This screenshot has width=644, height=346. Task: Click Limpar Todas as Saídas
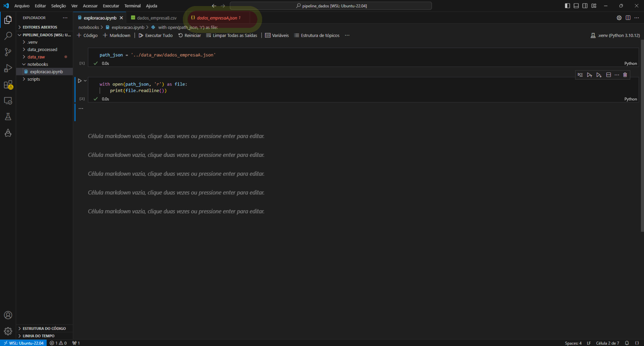[232, 35]
